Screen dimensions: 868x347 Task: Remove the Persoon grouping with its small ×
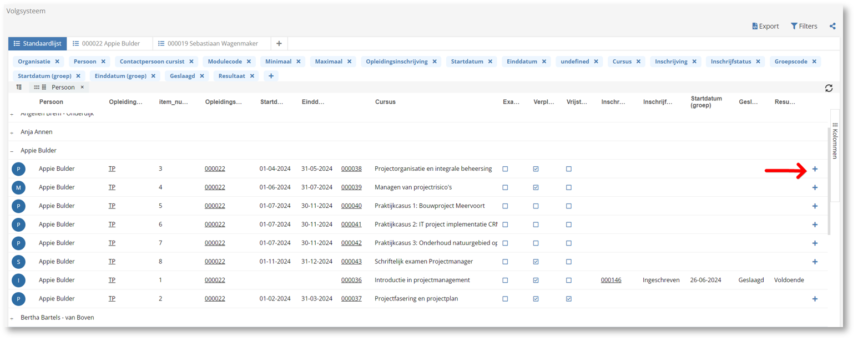click(82, 87)
